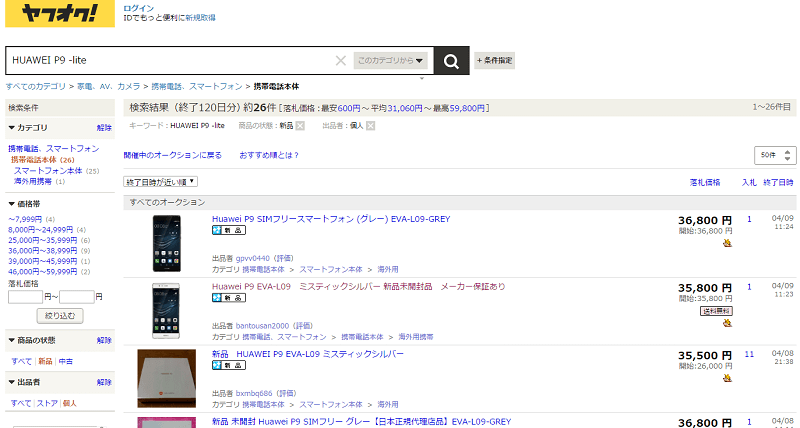800x428 pixels.
Task: Sort by the 落札価格 column header
Action: pyautogui.click(x=705, y=182)
